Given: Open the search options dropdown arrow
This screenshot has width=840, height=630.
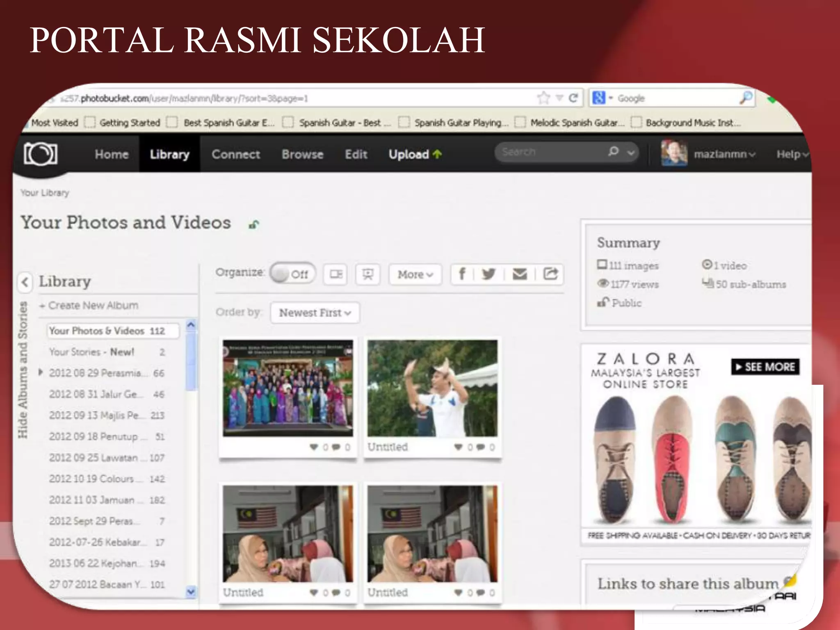Looking at the screenshot, I should click(x=631, y=153).
